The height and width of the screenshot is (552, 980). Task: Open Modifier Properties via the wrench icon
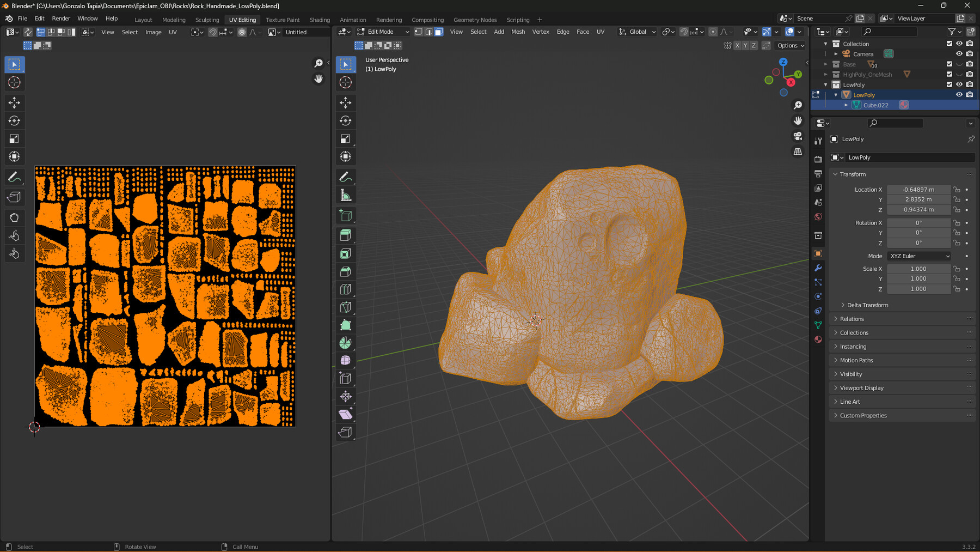point(818,268)
